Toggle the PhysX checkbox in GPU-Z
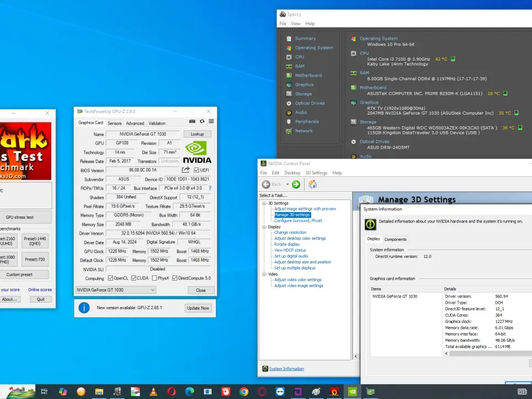 click(x=154, y=278)
